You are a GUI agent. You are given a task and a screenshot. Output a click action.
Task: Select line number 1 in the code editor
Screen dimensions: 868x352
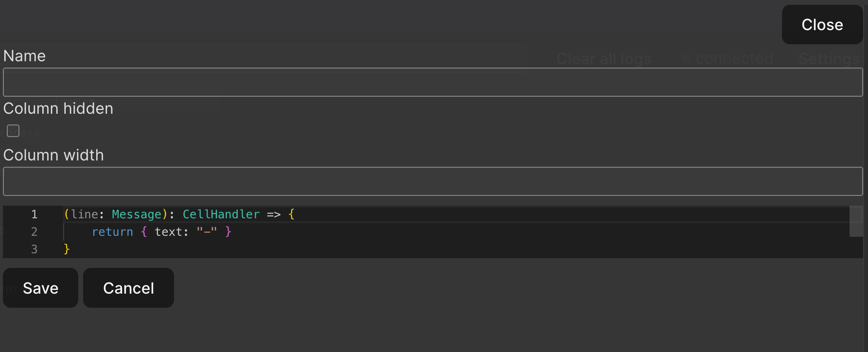pyautogui.click(x=34, y=214)
